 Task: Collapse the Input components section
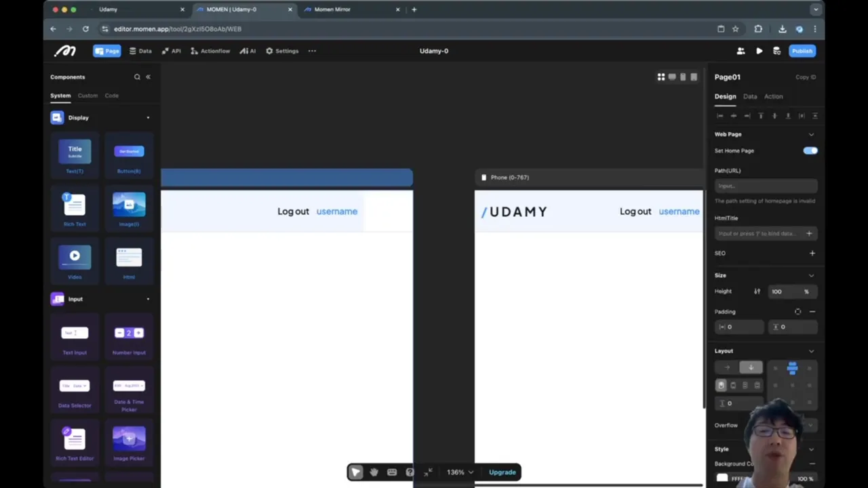tap(148, 299)
